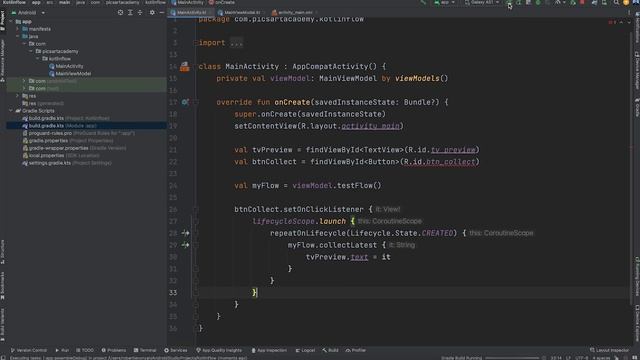Collapse the java folder
The width and height of the screenshot is (640, 360).
point(18,36)
